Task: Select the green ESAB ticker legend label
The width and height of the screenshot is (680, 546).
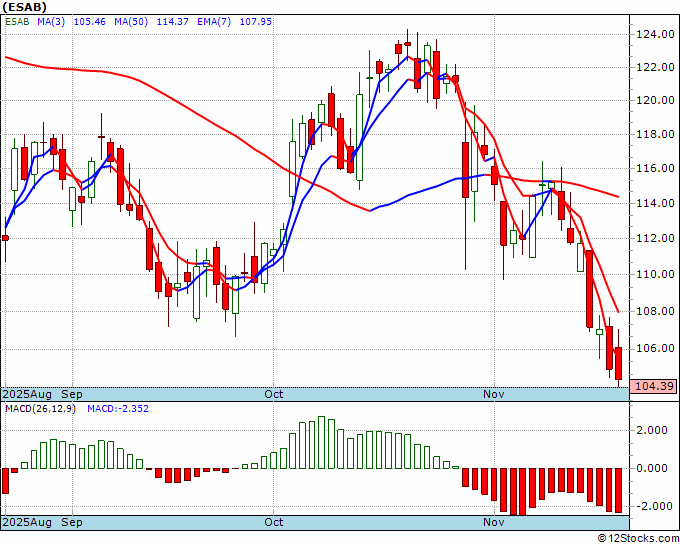Action: 17,21
